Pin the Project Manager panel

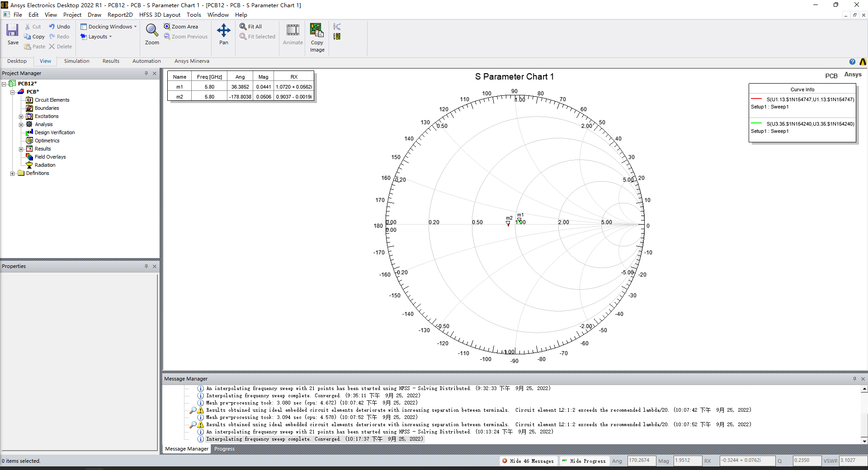coord(146,73)
